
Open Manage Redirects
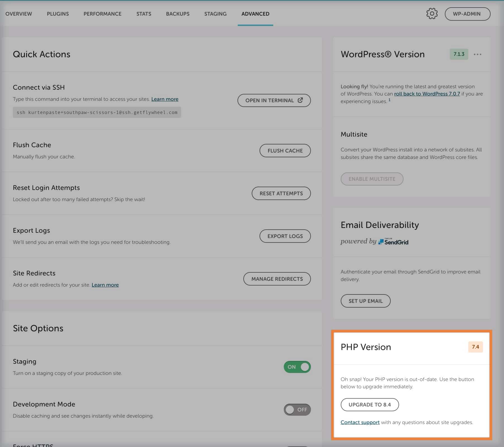277,279
